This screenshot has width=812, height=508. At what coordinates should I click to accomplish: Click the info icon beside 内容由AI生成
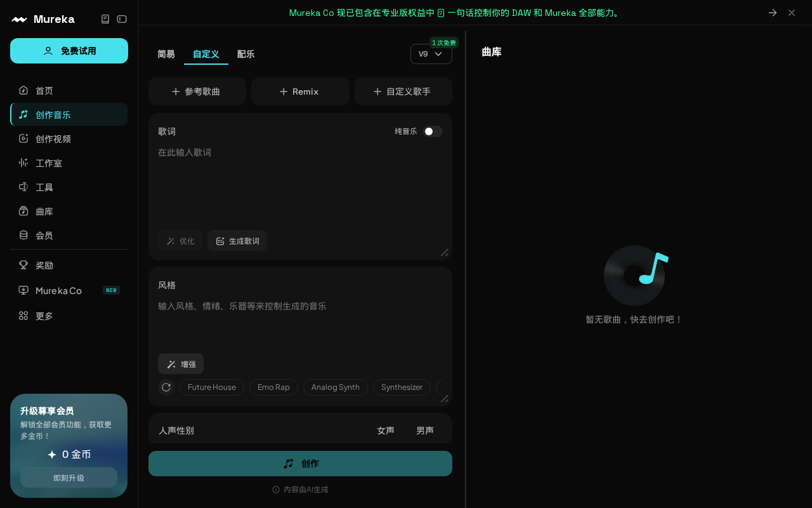[276, 490]
